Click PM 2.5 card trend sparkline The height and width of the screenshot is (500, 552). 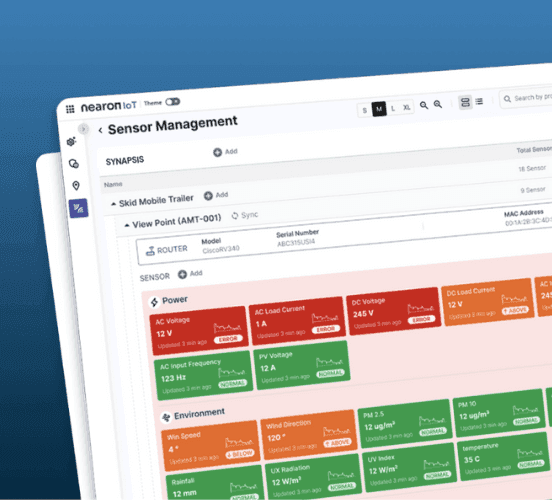[432, 421]
